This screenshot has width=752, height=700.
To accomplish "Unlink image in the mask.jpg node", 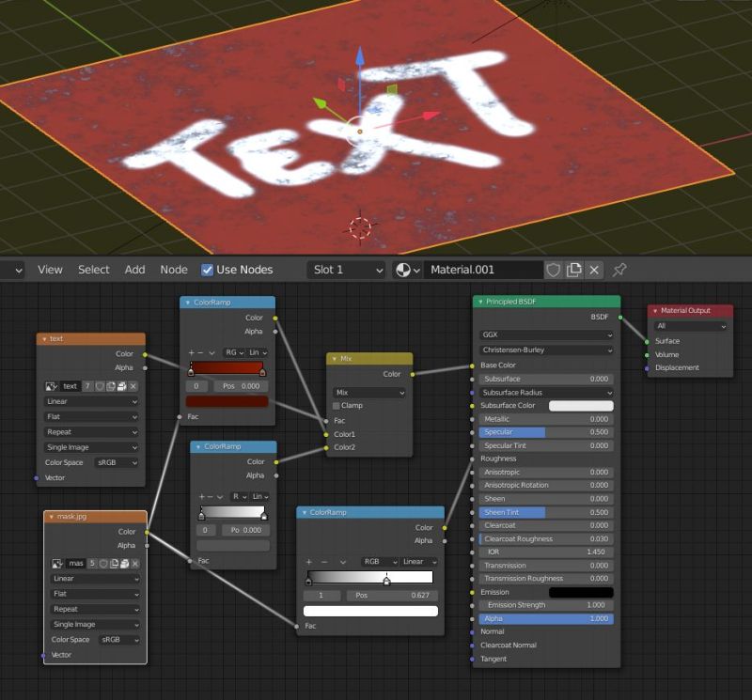I will pyautogui.click(x=135, y=564).
